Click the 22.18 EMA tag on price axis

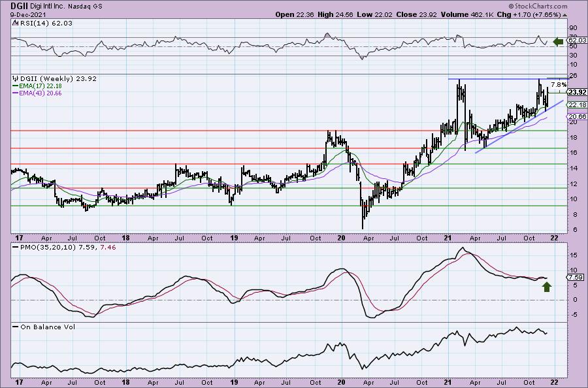coord(577,105)
